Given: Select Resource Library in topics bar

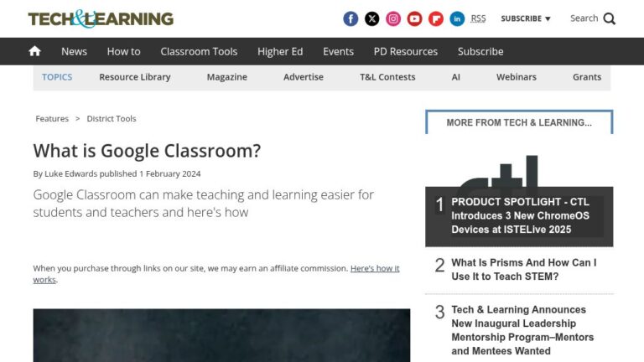Looking at the screenshot, I should point(135,77).
